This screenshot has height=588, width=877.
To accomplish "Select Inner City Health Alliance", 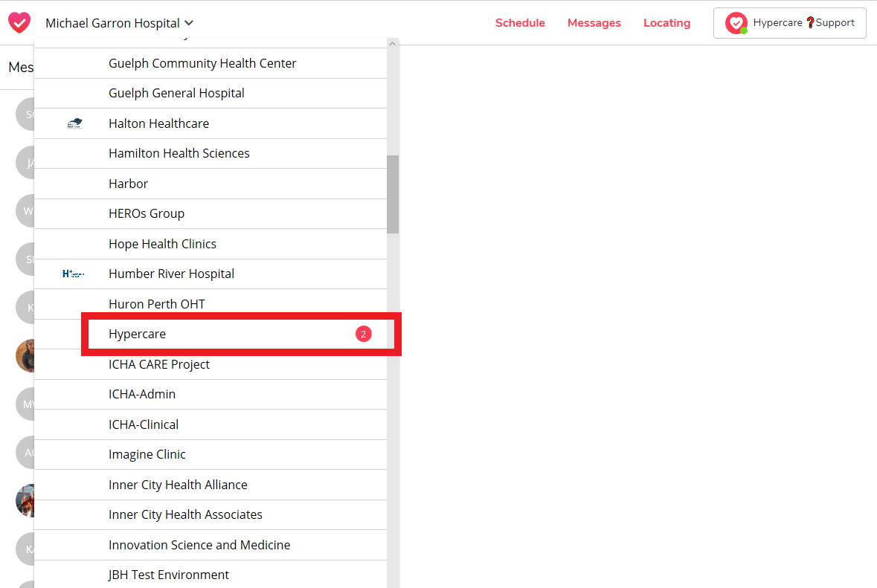I will (211, 485).
